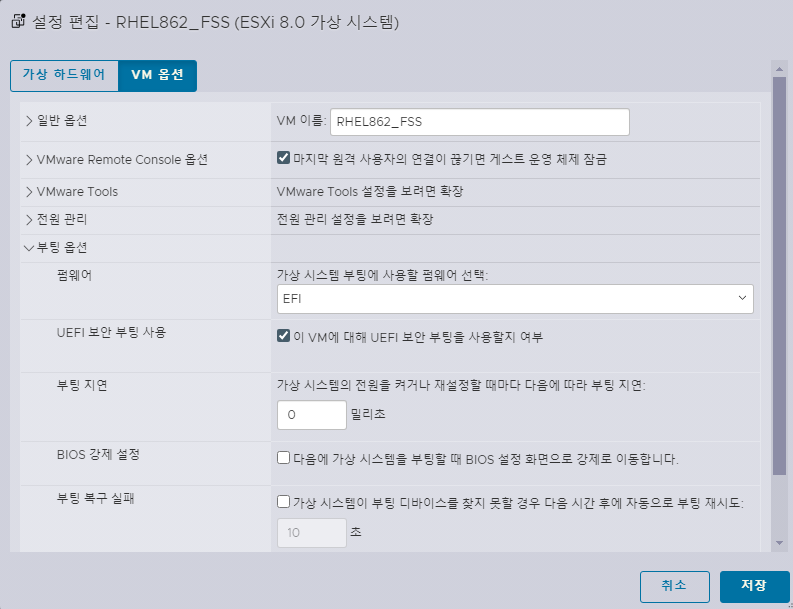Enable the BIOS 강제 설정 checkbox
Viewport: 793px width, 609px height.
(283, 458)
